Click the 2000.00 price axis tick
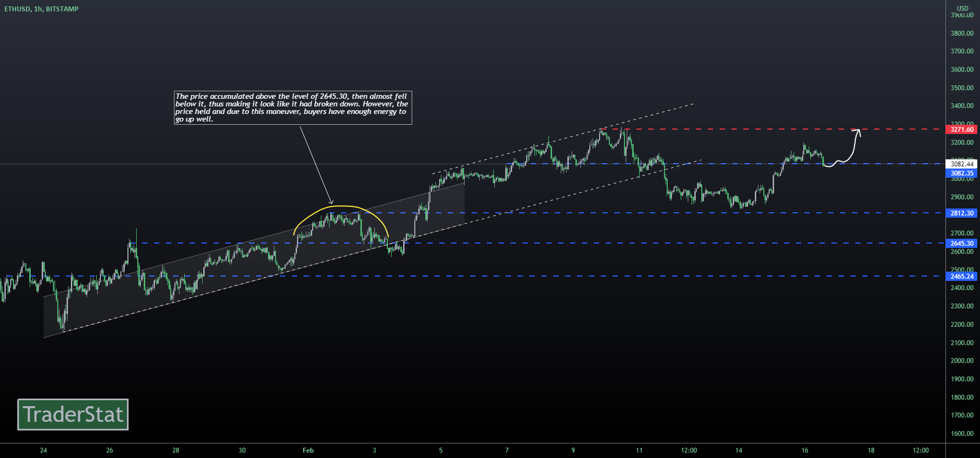The width and height of the screenshot is (980, 458). pos(962,361)
